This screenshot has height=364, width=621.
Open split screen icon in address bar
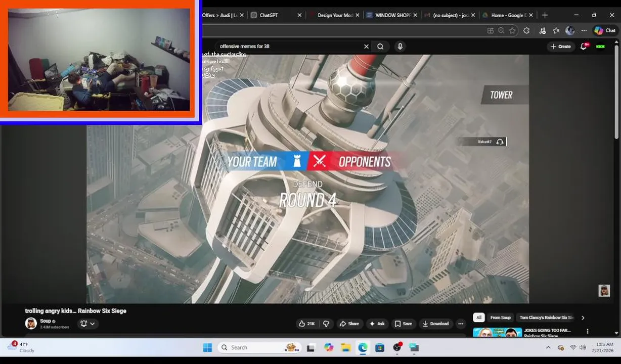click(490, 31)
